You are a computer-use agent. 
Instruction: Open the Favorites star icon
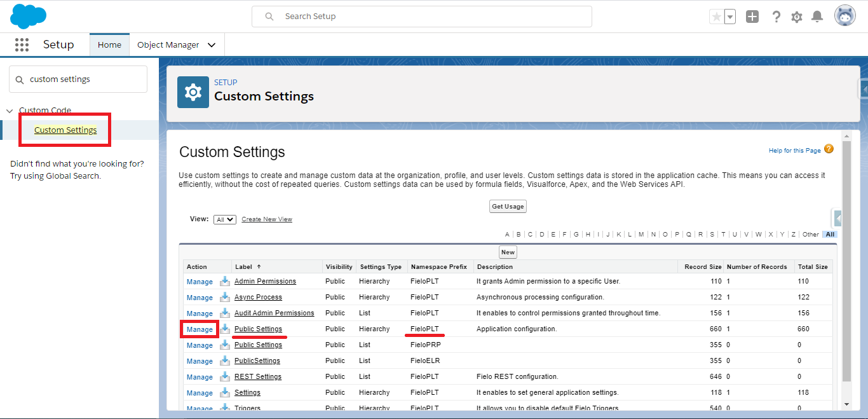pyautogui.click(x=717, y=17)
